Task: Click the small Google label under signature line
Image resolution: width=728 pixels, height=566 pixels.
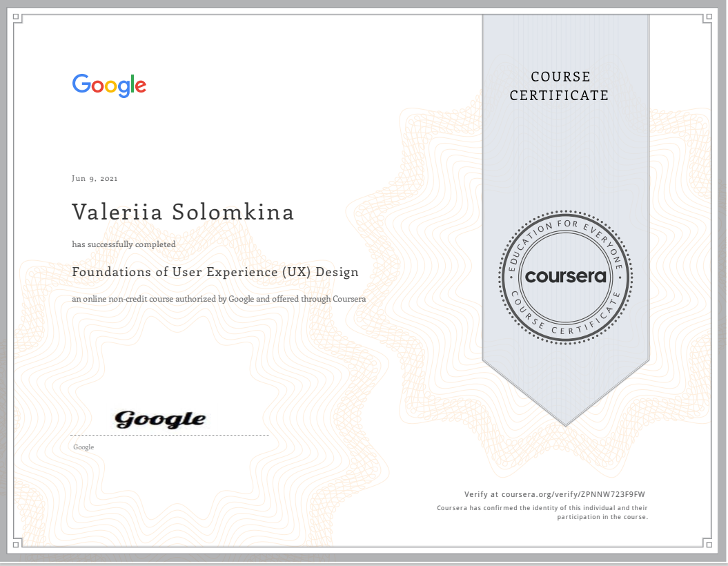Action: pyautogui.click(x=83, y=447)
